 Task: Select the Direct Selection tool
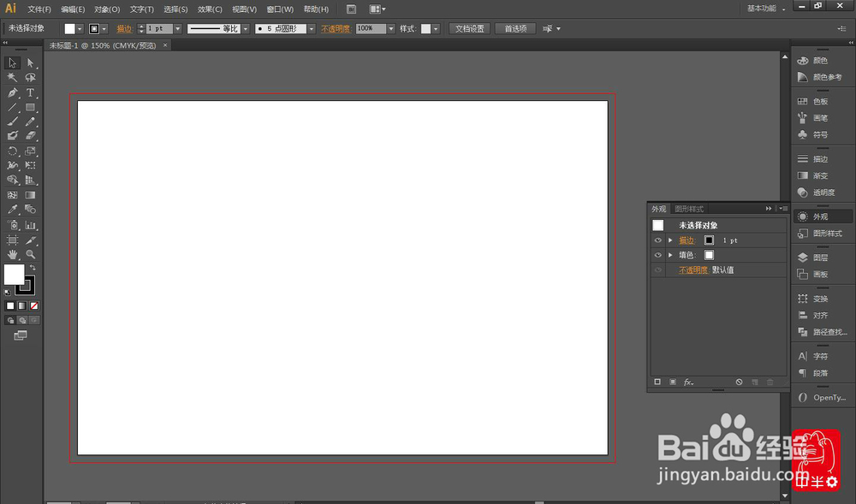tap(31, 62)
